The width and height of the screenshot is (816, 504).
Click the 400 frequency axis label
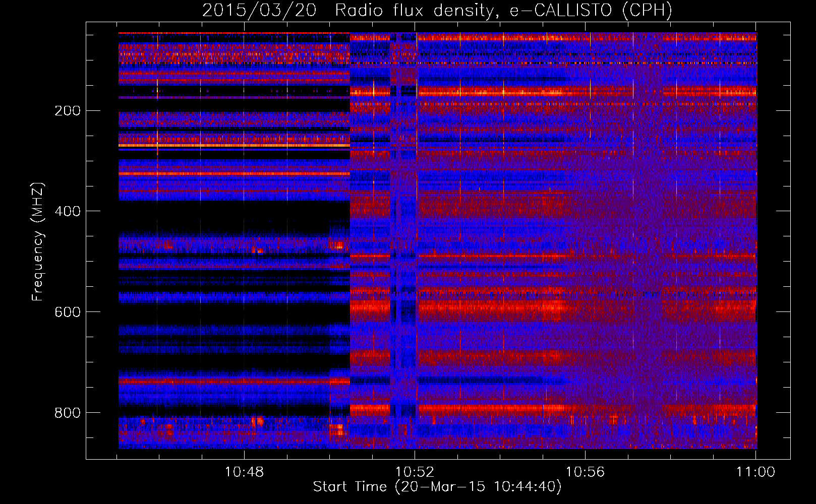tap(67, 211)
